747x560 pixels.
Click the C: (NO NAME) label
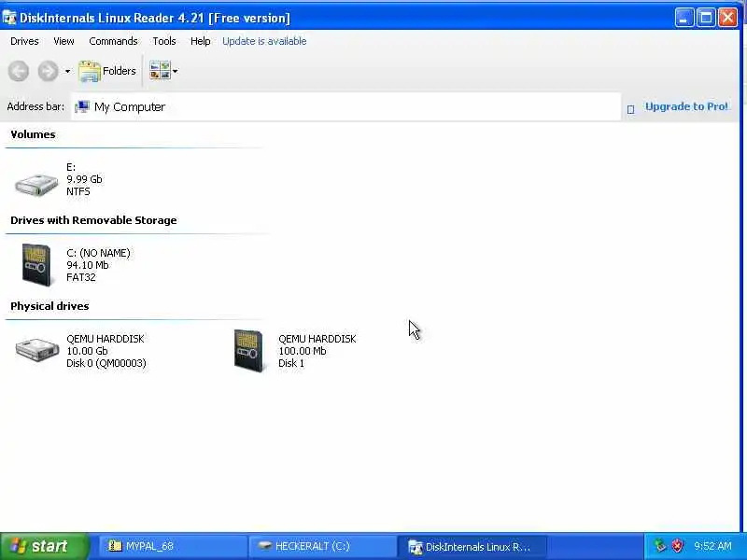[x=98, y=253]
